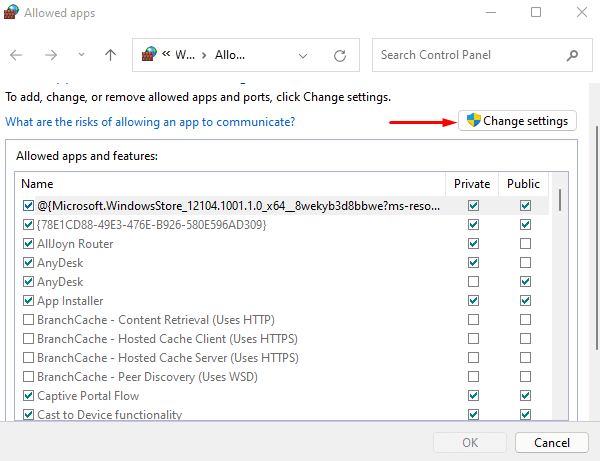Click the apps list vertical scrollbar thumb
The width and height of the screenshot is (600, 461).
tap(560, 200)
